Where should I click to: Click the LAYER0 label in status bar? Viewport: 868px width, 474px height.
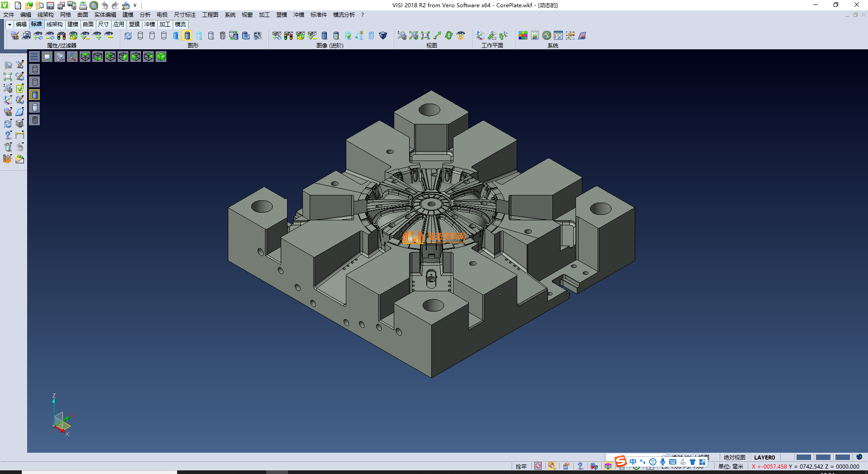tap(764, 457)
